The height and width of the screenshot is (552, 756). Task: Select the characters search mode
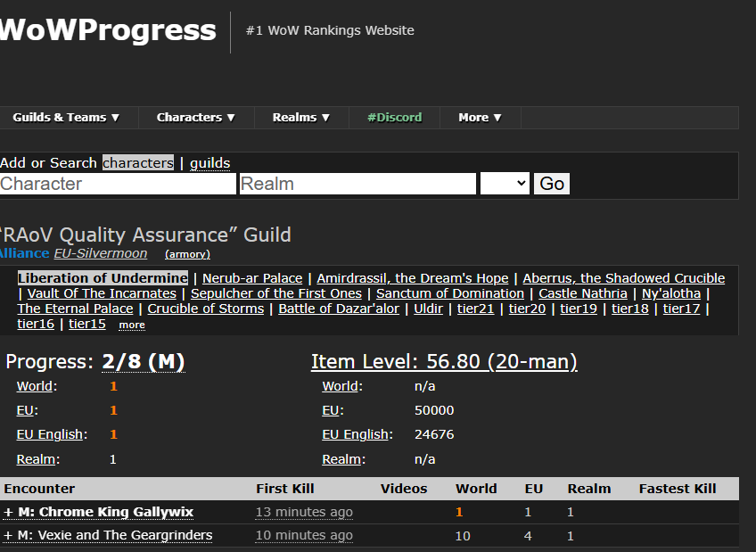(x=138, y=163)
